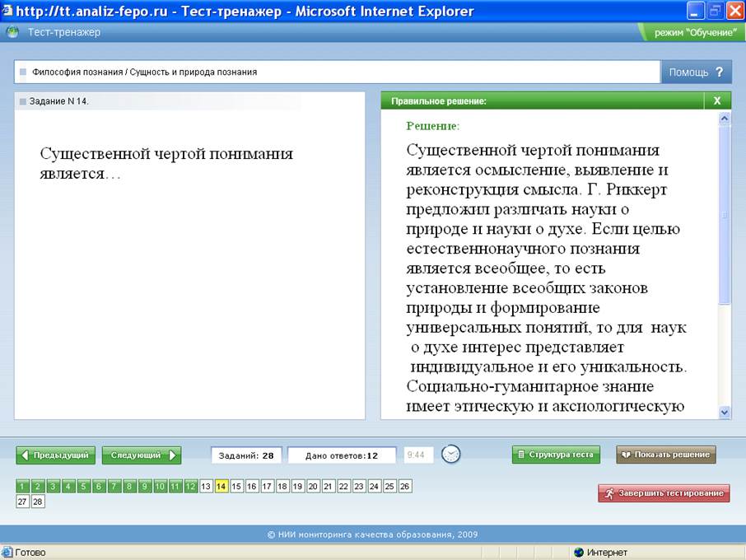Jump to question 11

pos(175,486)
